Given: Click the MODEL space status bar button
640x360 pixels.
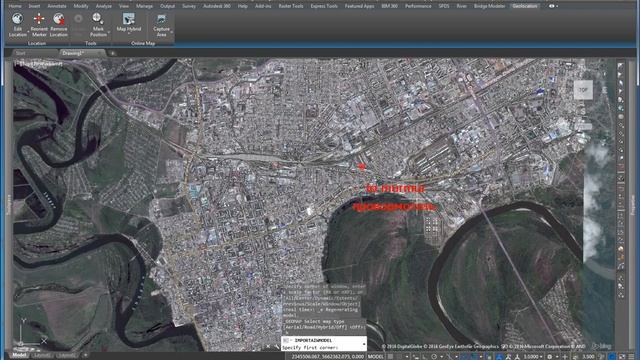Looking at the screenshot, I should (x=376, y=356).
